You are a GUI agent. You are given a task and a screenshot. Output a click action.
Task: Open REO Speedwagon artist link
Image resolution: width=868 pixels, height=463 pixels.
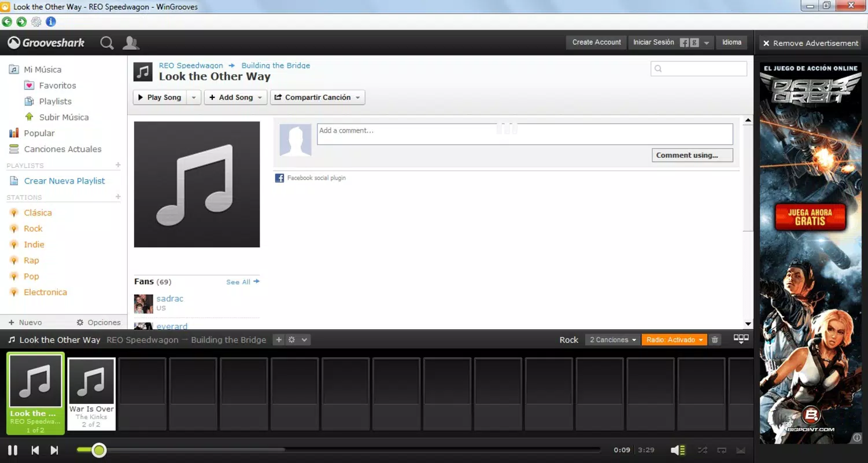[x=191, y=65]
